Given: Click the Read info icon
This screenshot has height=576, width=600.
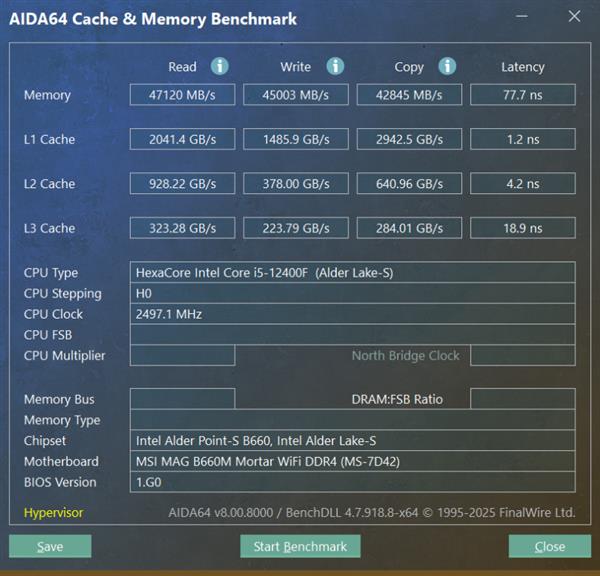Looking at the screenshot, I should [x=220, y=66].
